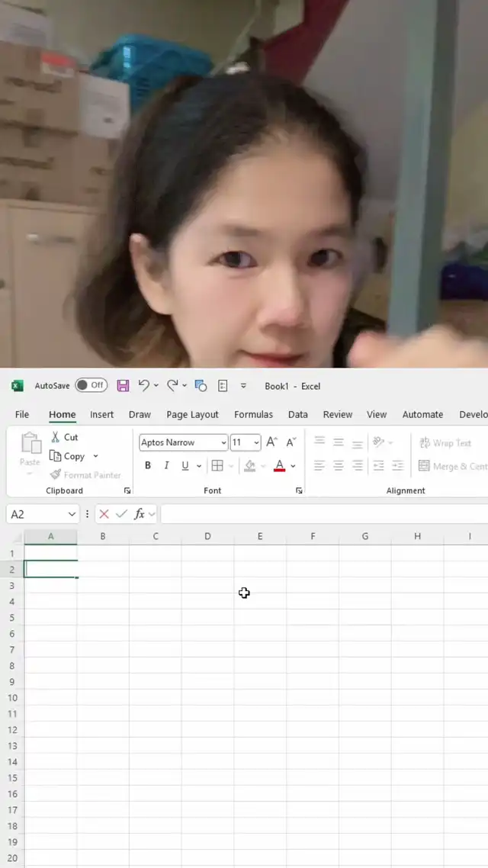
Task: Apply Underline to selected cell
Action: (x=185, y=466)
